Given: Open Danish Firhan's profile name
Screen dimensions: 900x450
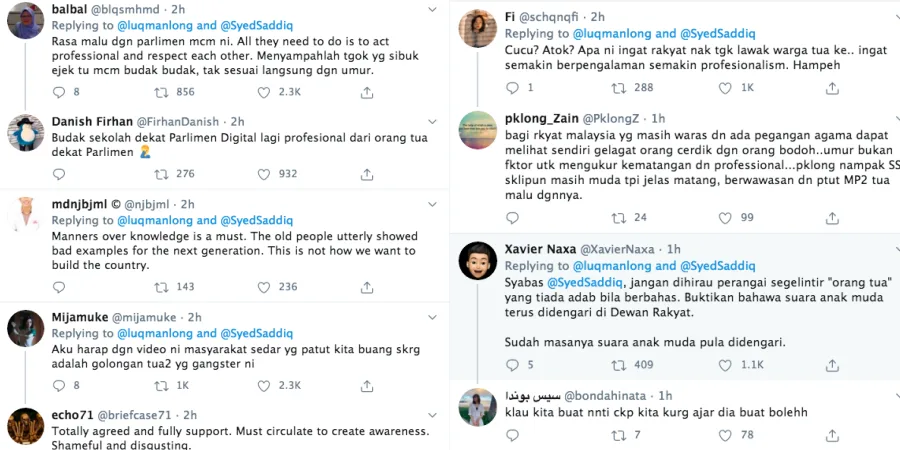Looking at the screenshot, I should (92, 122).
